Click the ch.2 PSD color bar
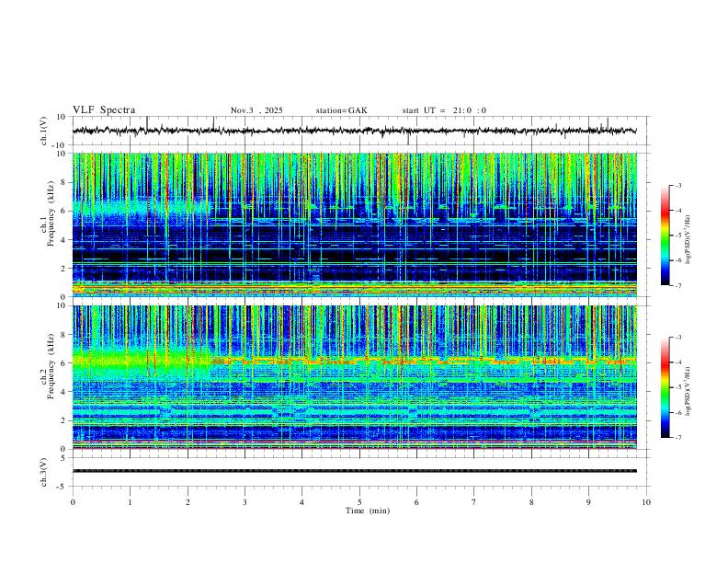This screenshot has width=728, height=563. [x=665, y=387]
